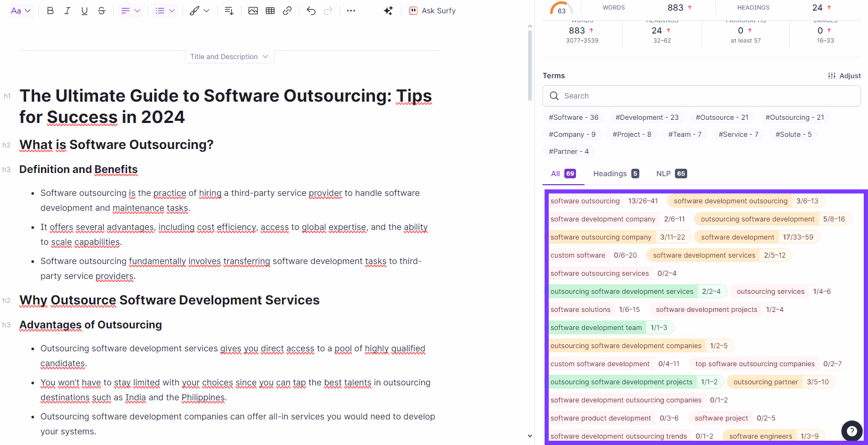Open the text style Aa dropdown
This screenshot has height=445, width=868.
tap(21, 11)
